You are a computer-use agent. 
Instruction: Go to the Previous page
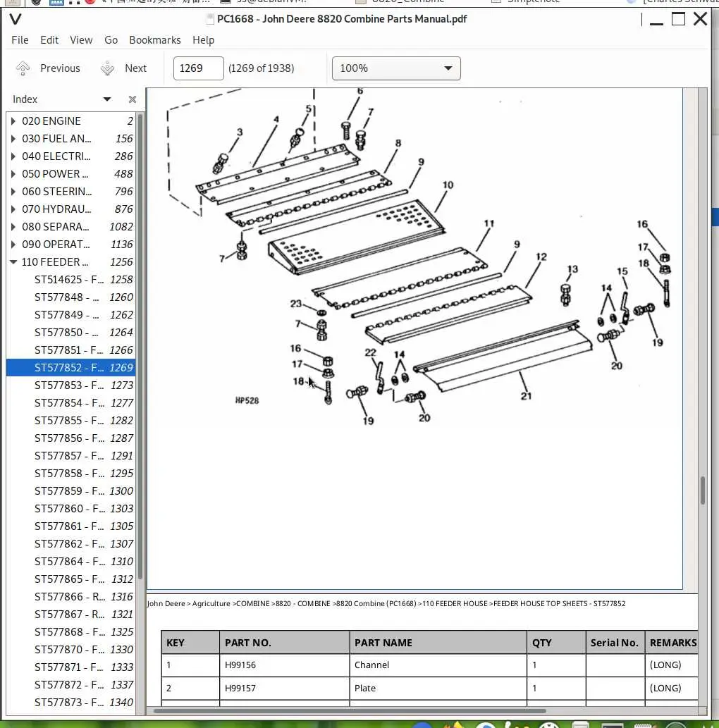[48, 68]
